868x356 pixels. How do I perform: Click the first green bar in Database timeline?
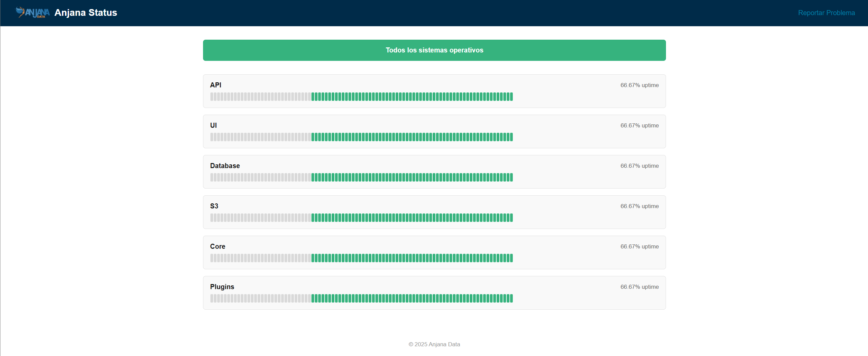coord(313,177)
